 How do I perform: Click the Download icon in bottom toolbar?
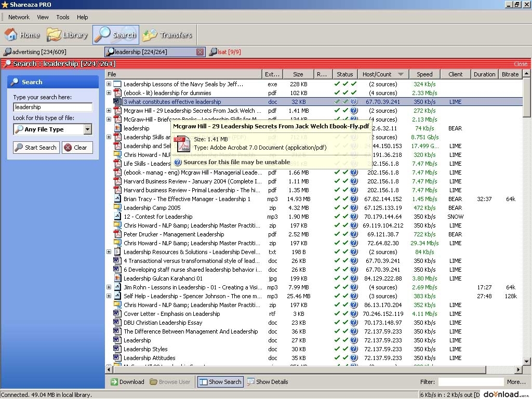114,382
